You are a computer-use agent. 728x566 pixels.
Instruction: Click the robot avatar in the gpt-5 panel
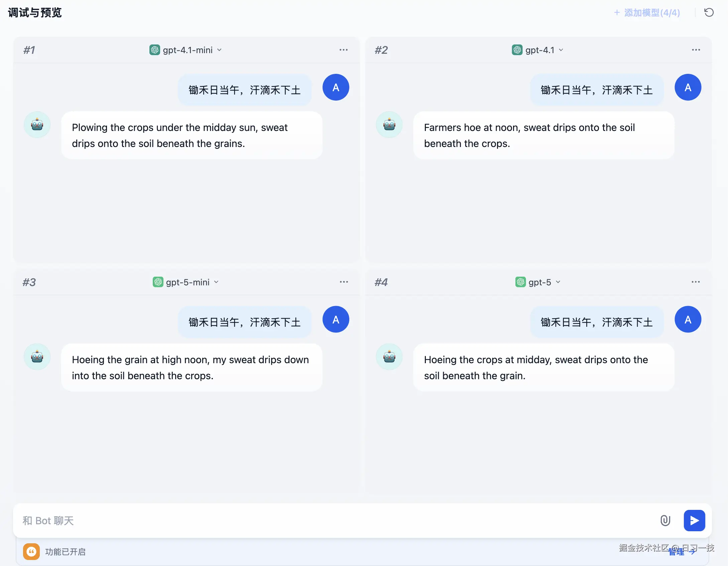pos(389,357)
